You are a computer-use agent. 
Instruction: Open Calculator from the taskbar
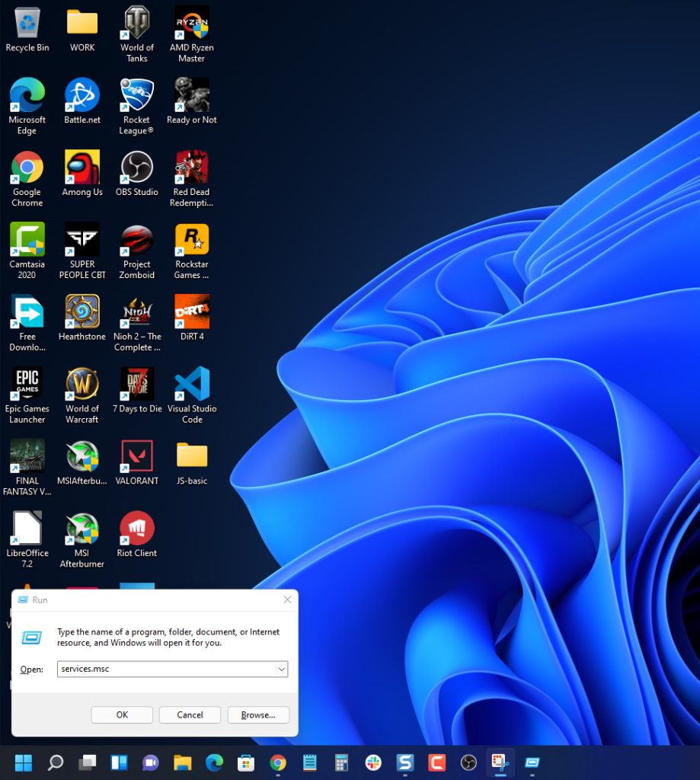point(342,762)
